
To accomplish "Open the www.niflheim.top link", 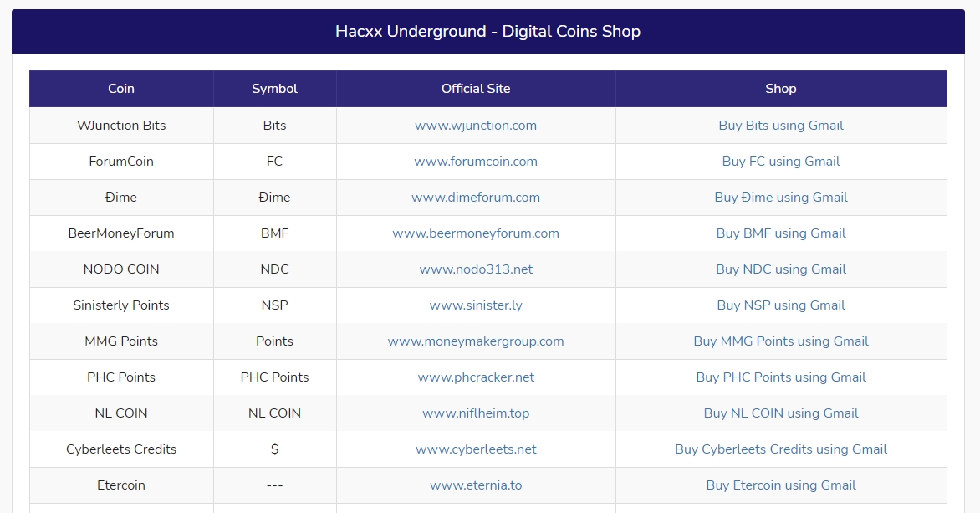I will pyautogui.click(x=476, y=413).
